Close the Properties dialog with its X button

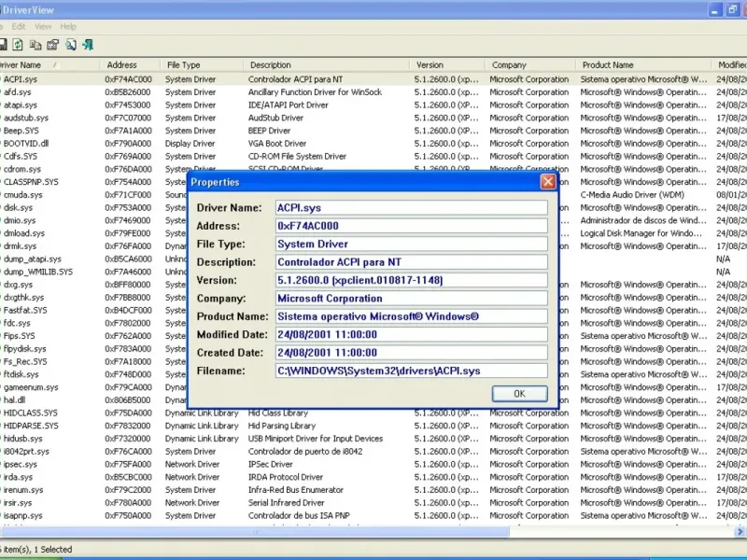548,182
